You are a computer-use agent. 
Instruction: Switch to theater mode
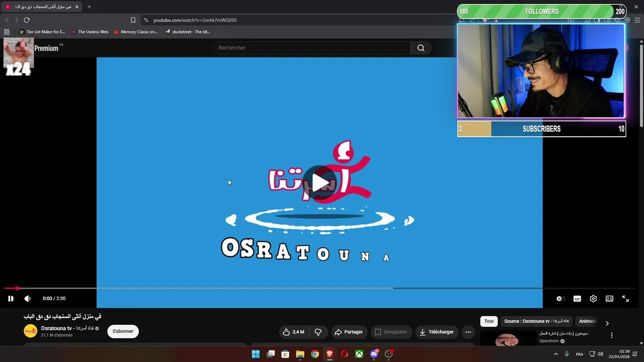click(609, 299)
